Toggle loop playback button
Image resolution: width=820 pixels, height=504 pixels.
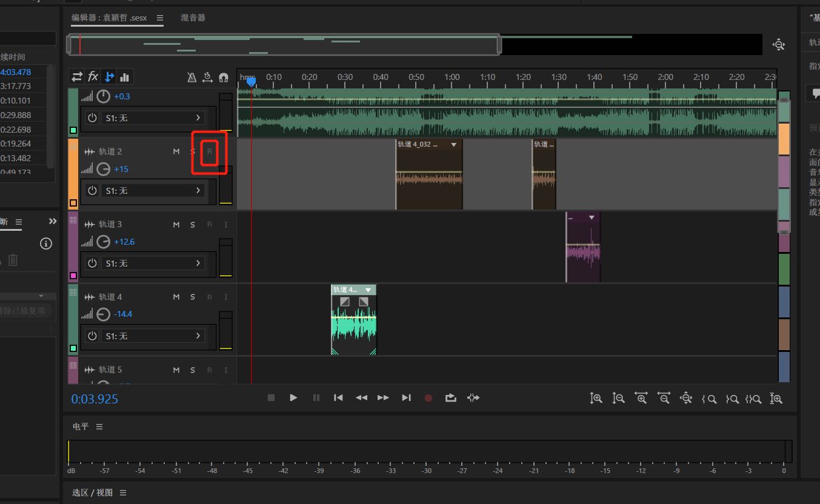point(450,398)
